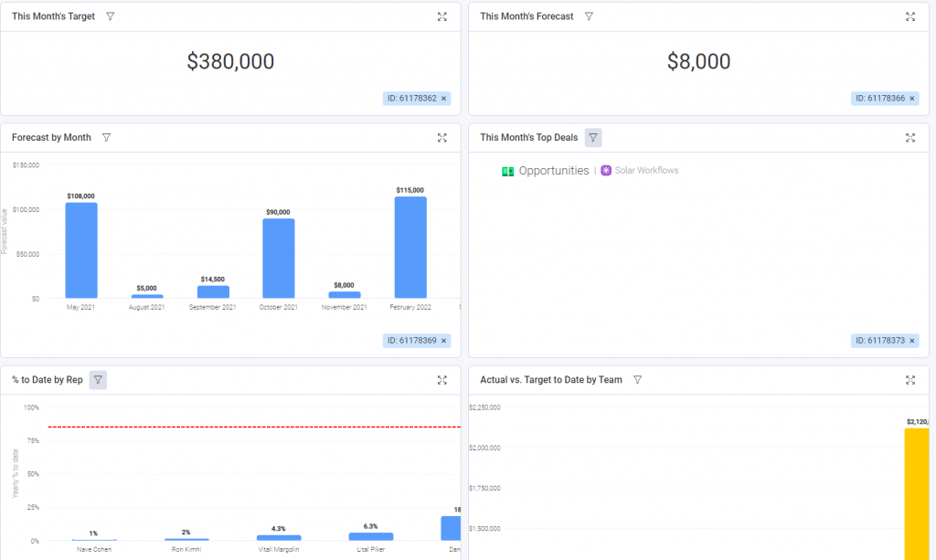Expand % to Date by Rep fullscreen
The image size is (936, 560).
pyautogui.click(x=441, y=380)
